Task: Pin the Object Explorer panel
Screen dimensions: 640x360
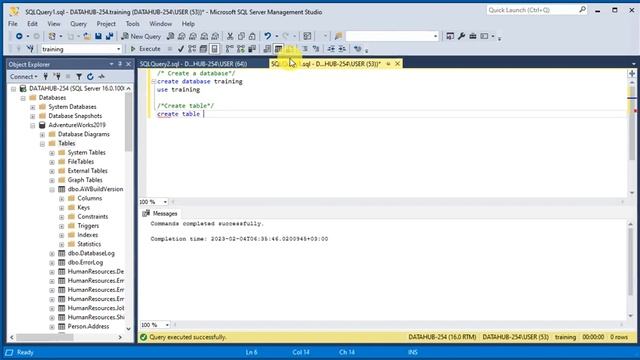Action: pyautogui.click(x=120, y=64)
